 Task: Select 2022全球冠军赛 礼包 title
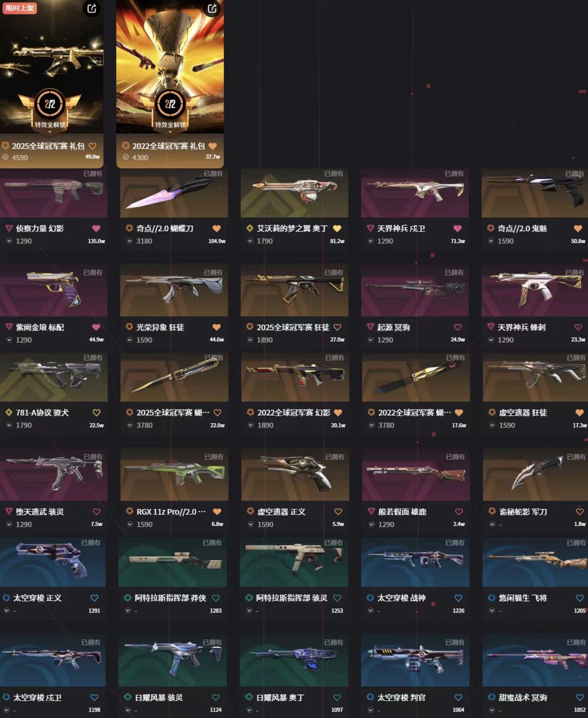[x=168, y=146]
